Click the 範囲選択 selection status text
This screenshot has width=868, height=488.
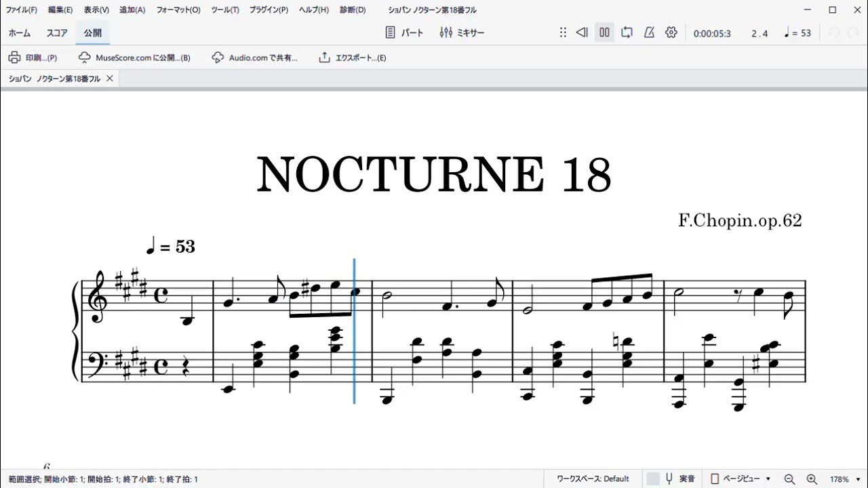tap(103, 479)
